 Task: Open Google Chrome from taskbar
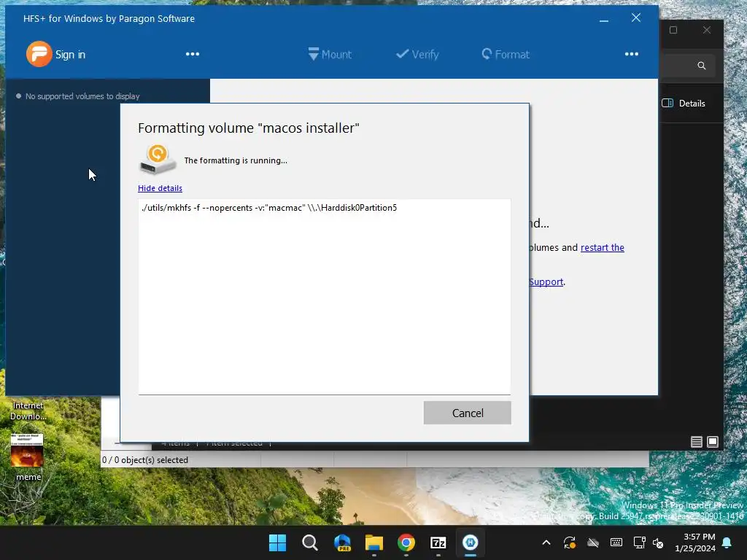(x=406, y=542)
